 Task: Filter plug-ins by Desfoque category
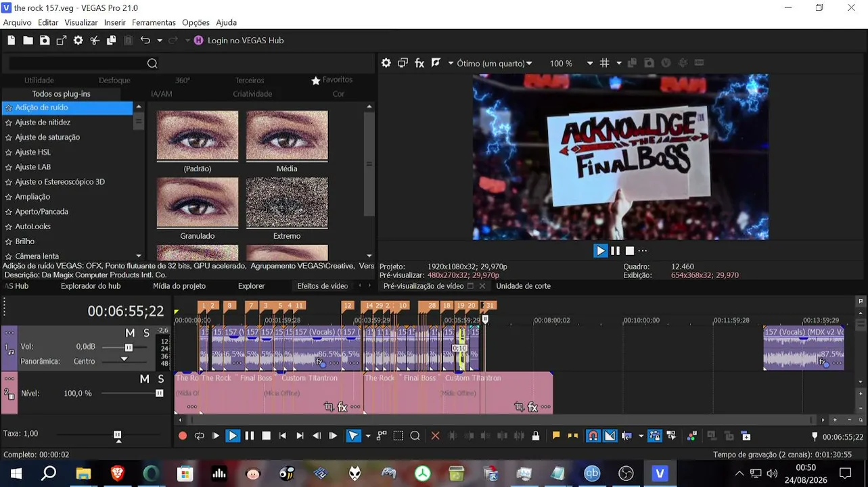pos(114,80)
